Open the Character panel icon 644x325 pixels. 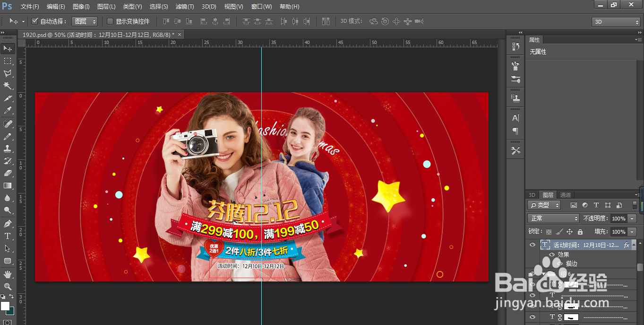click(x=515, y=118)
